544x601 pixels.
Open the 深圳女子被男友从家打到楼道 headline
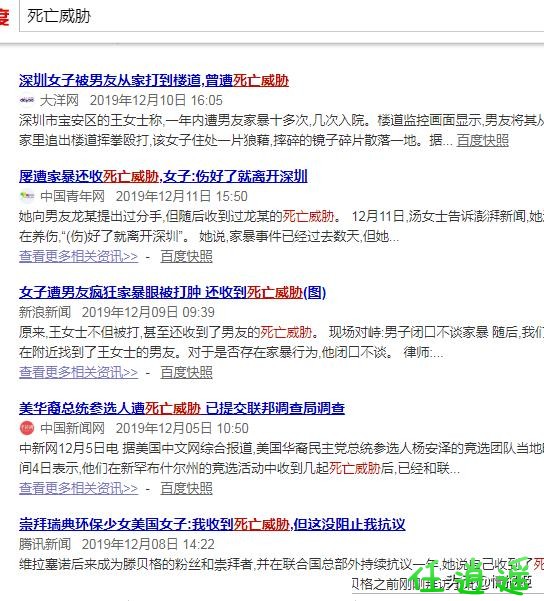pyautogui.click(x=154, y=80)
